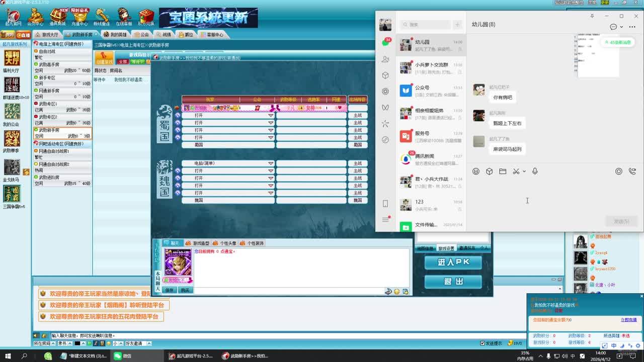
Task: Open the 充值中心 recharge icon
Action: [x=79, y=17]
